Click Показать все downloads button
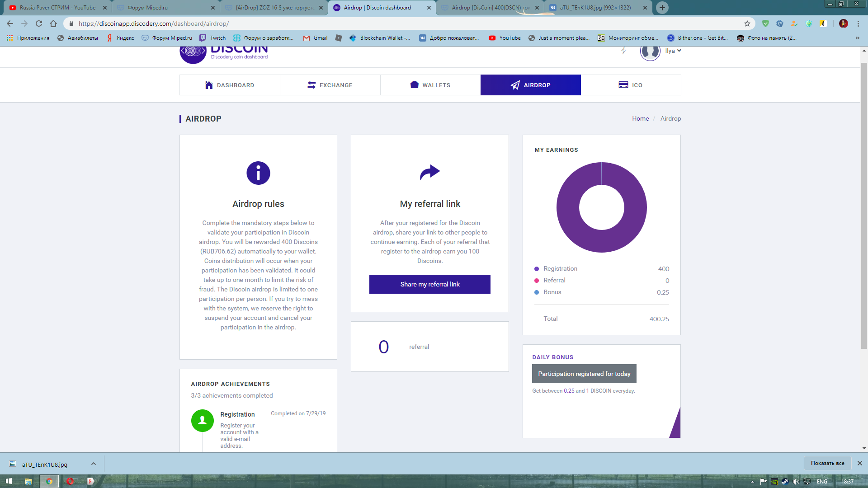This screenshot has width=868, height=488. click(827, 463)
